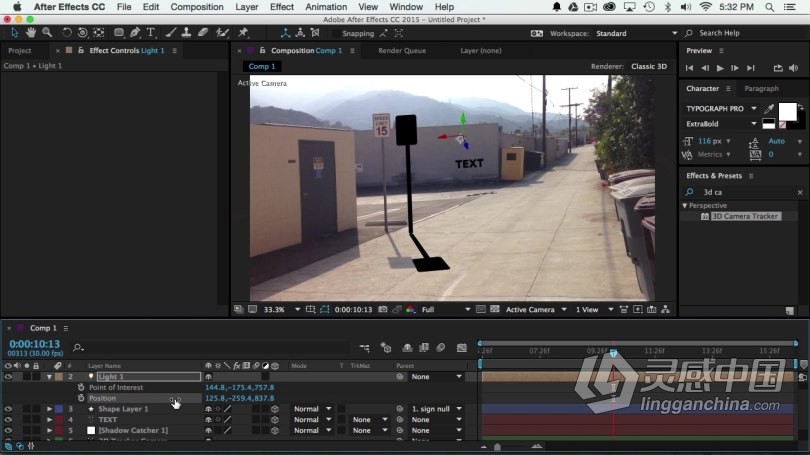This screenshot has width=810, height=455.
Task: Toggle stopwatch for Point of Interest
Action: pos(81,387)
